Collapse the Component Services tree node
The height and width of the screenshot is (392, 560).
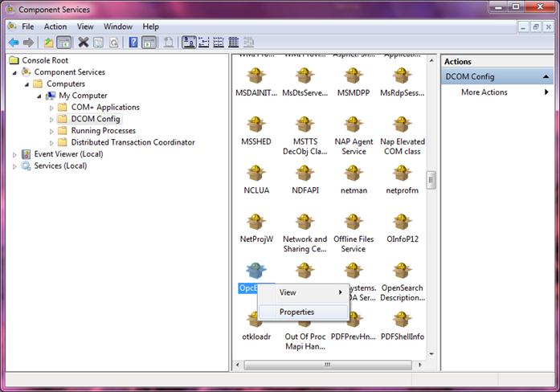tap(14, 72)
